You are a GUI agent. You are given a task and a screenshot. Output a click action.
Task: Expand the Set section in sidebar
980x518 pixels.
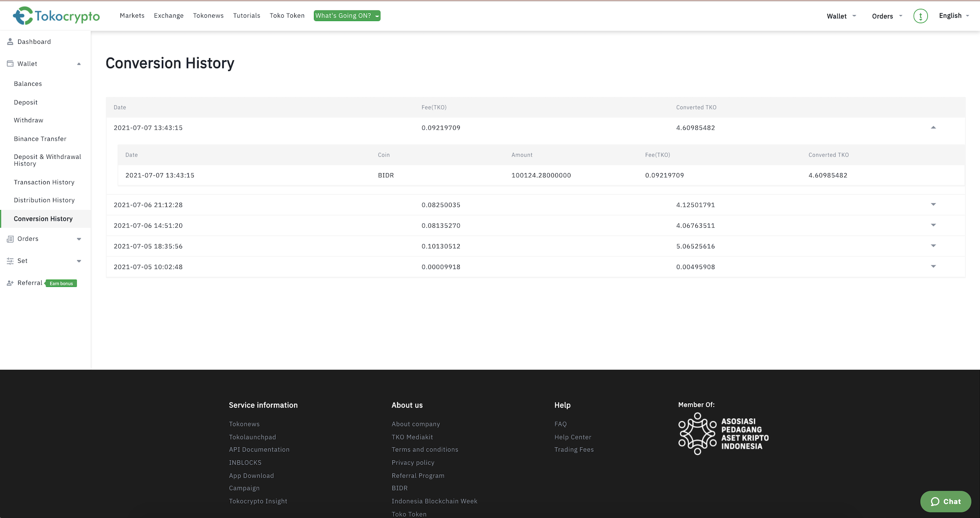coord(79,261)
